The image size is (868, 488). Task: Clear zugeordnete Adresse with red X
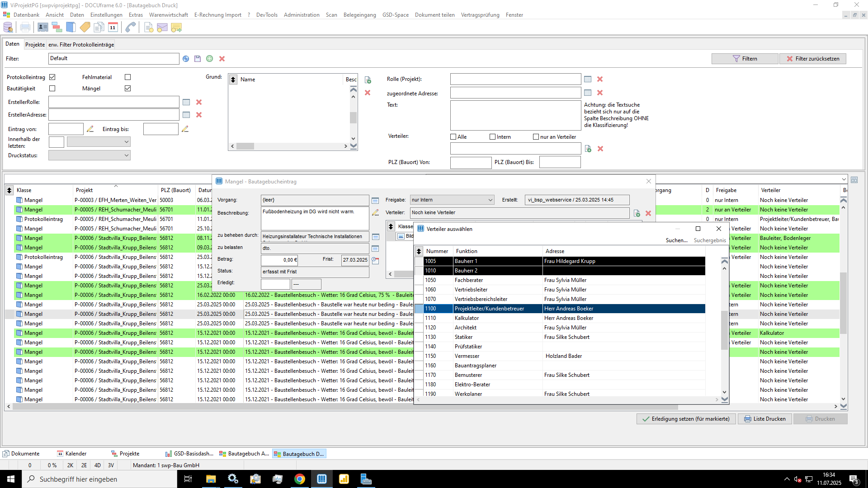[600, 93]
